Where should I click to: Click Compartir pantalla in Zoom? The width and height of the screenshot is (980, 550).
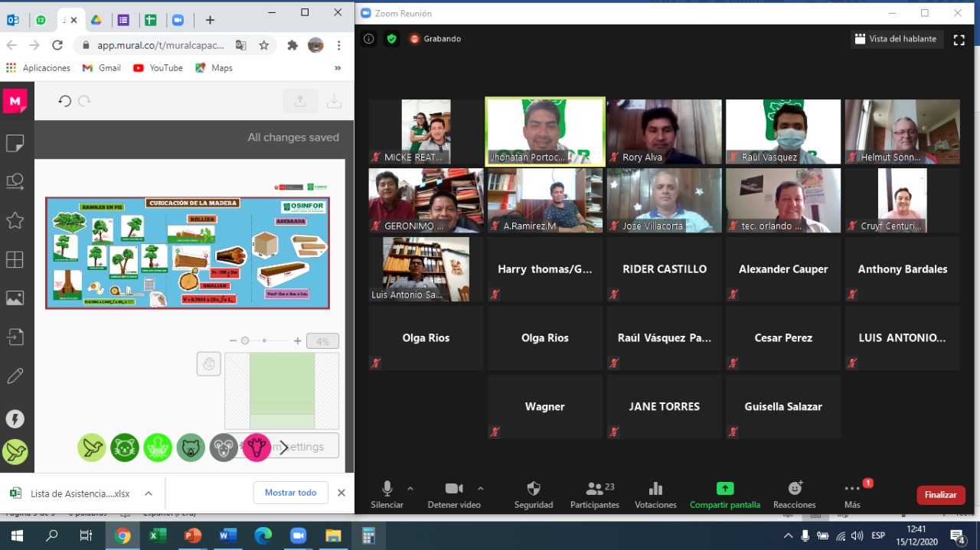click(725, 495)
